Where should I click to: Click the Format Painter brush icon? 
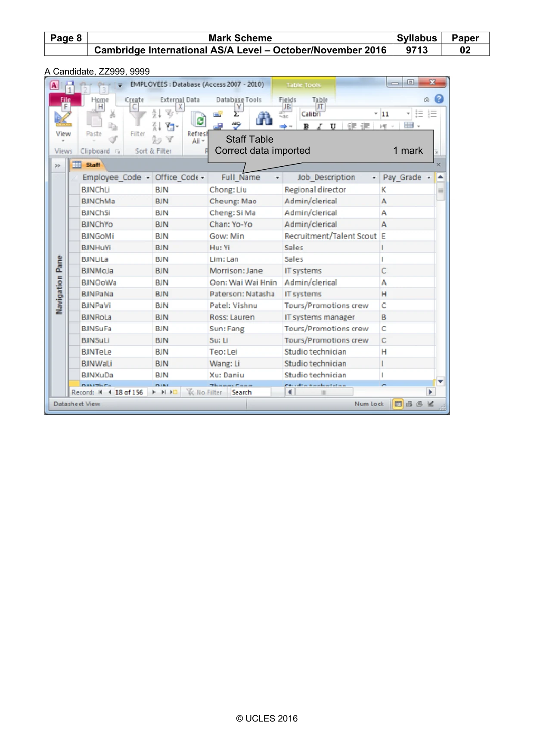pyautogui.click(x=113, y=139)
